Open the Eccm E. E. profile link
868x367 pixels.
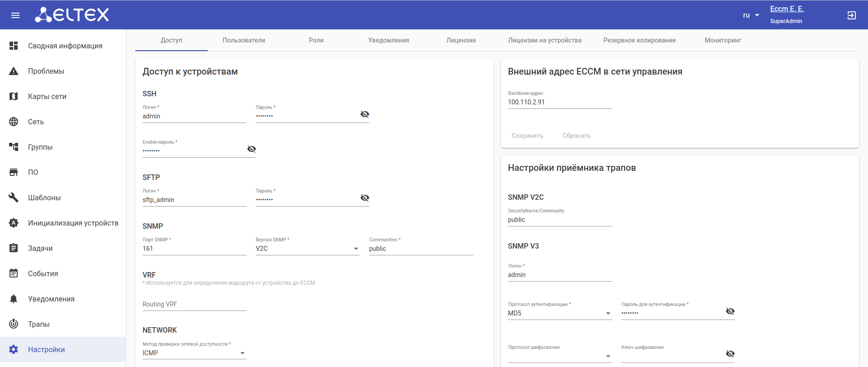[x=787, y=9]
